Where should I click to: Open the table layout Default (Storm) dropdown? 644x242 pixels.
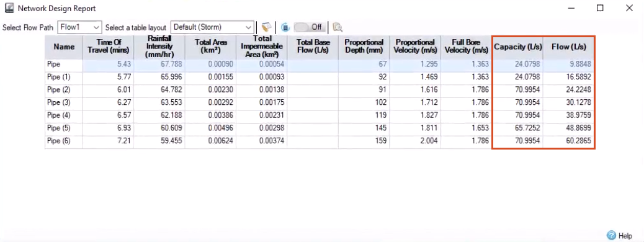[212, 27]
